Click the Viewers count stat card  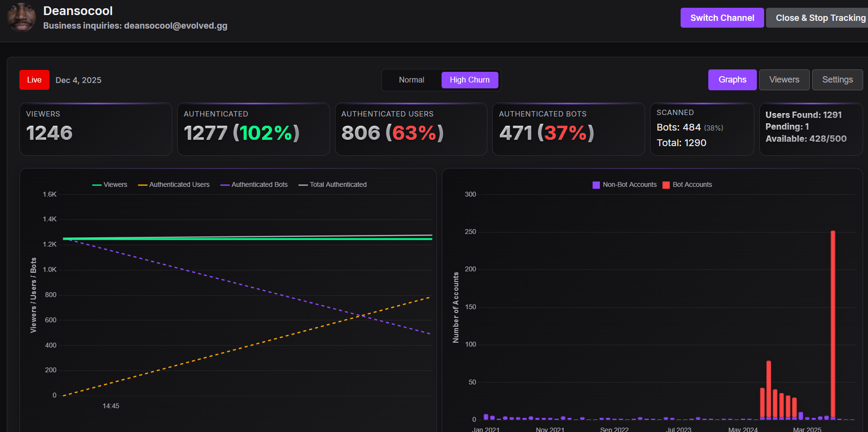(96, 129)
